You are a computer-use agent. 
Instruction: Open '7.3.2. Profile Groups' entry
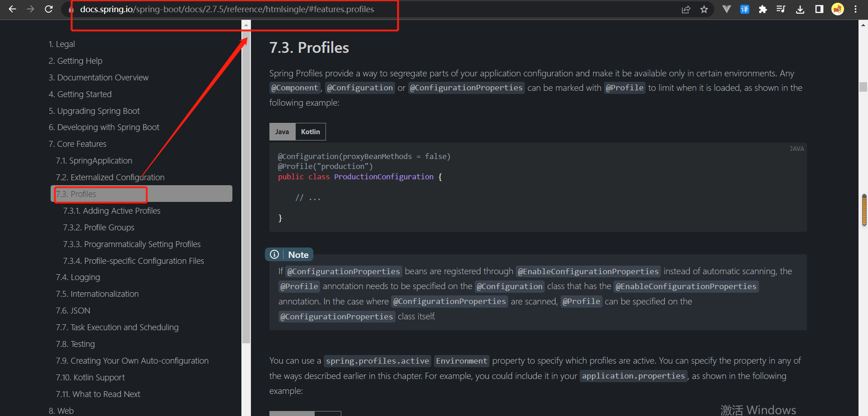coord(99,227)
